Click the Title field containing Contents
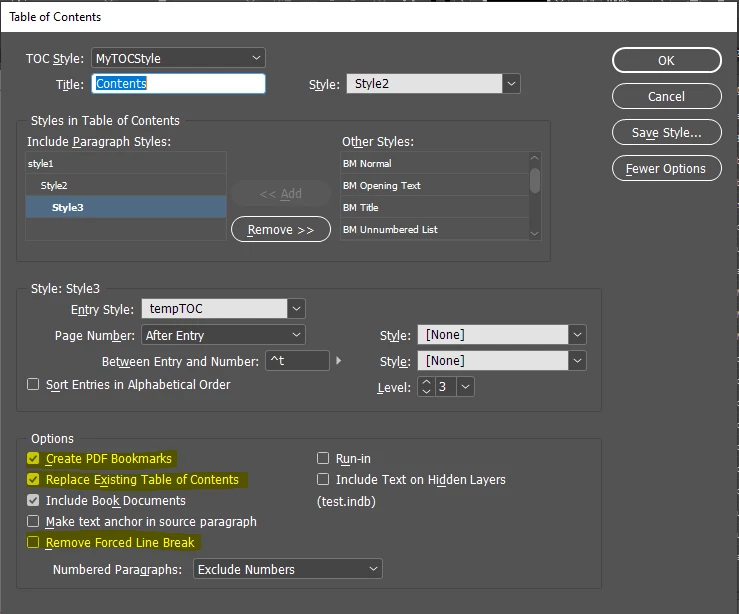Viewport: 739px width, 614px height. 178,83
